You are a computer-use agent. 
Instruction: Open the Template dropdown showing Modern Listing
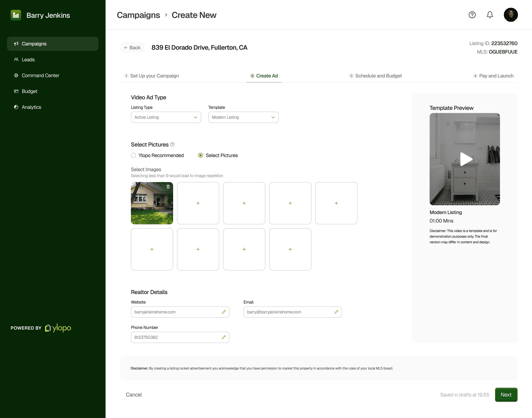243,117
